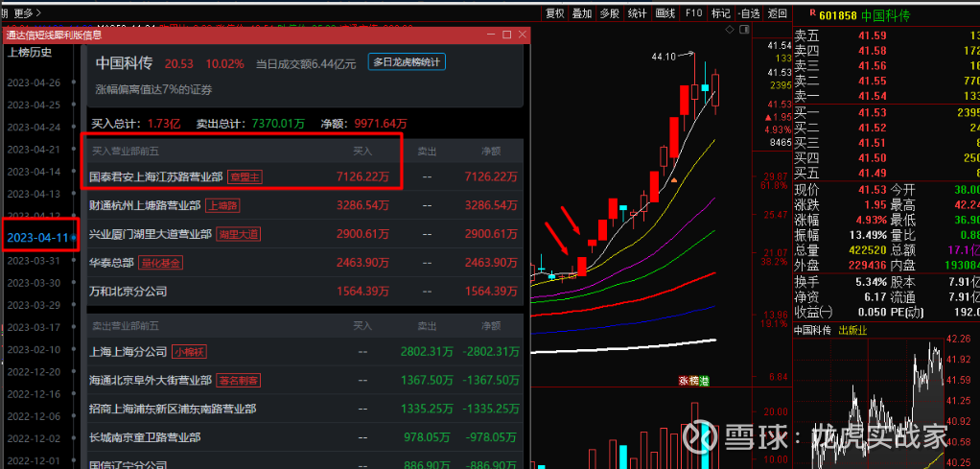Click the 买五 41.49 bid row
This screenshot has width=980, height=469.
click(887, 174)
